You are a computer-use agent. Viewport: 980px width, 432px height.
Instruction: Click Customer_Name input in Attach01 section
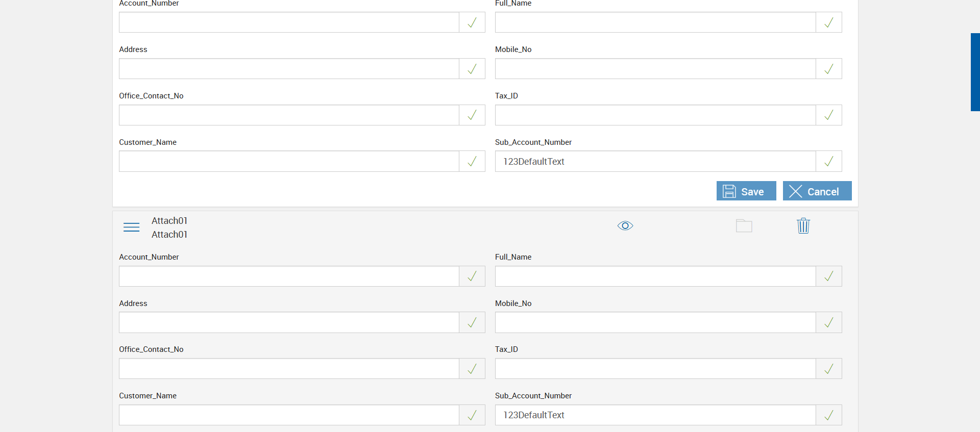tap(289, 415)
